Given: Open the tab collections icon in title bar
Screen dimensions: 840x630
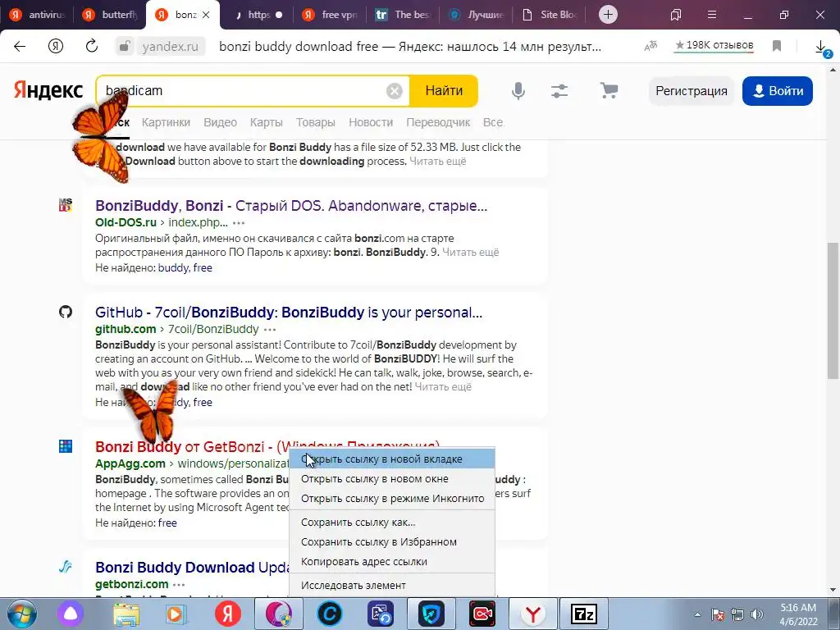Looking at the screenshot, I should pos(676,15).
